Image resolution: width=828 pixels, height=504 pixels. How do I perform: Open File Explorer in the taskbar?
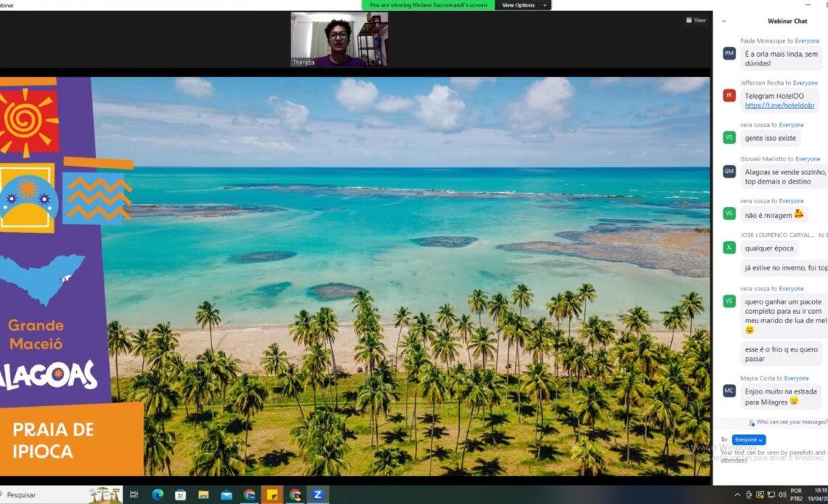pyautogui.click(x=203, y=495)
